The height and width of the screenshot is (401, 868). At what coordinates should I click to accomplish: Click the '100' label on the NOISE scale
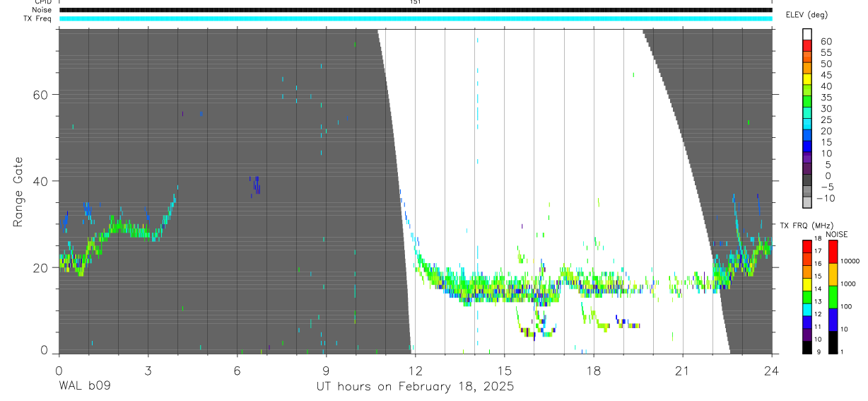(x=847, y=306)
